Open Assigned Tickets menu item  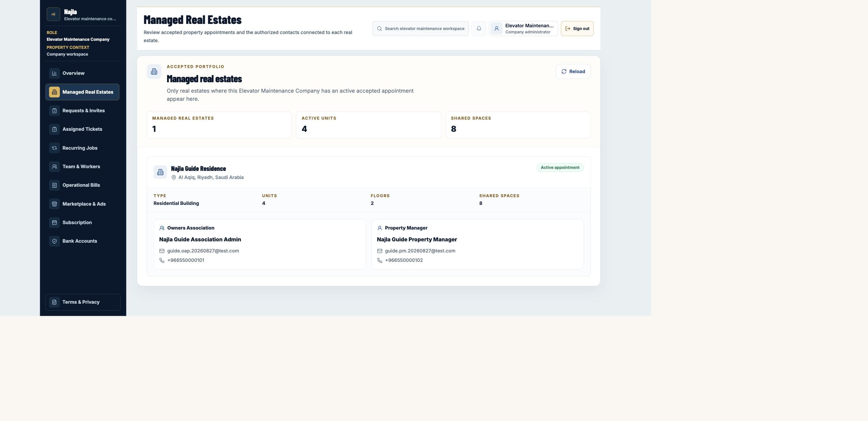click(83, 129)
